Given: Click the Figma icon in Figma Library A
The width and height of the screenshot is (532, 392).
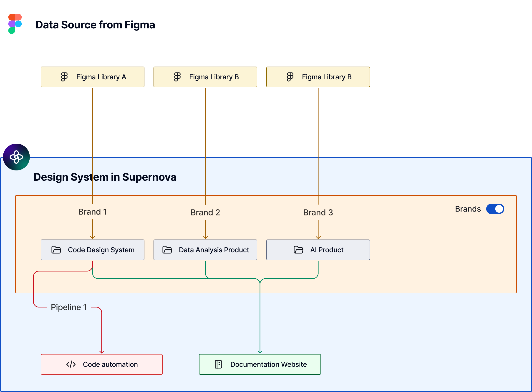Looking at the screenshot, I should (64, 77).
